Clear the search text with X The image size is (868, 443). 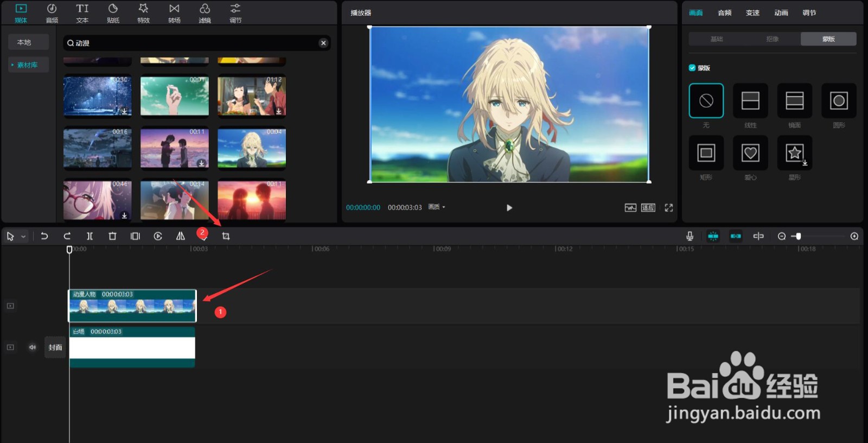(323, 43)
